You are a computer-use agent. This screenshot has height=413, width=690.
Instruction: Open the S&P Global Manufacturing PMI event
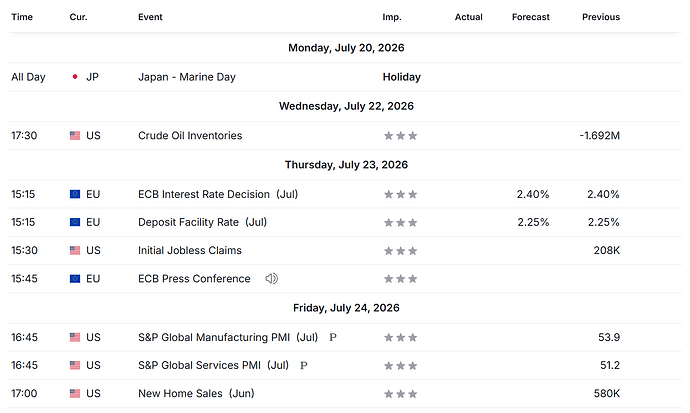coord(228,337)
